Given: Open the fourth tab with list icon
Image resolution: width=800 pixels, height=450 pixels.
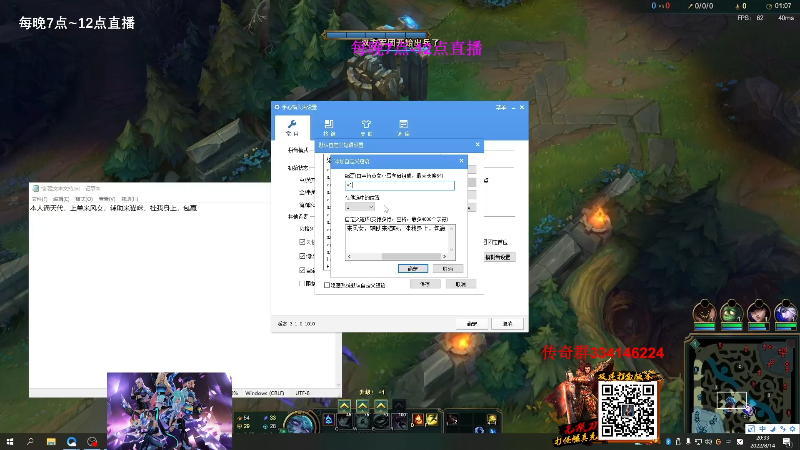Looking at the screenshot, I should 404,127.
